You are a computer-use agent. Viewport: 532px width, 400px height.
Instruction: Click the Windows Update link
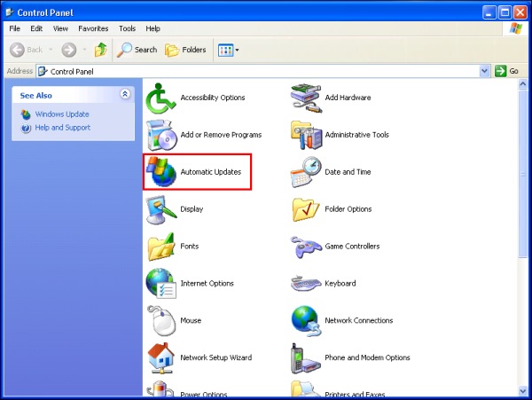[x=62, y=114]
